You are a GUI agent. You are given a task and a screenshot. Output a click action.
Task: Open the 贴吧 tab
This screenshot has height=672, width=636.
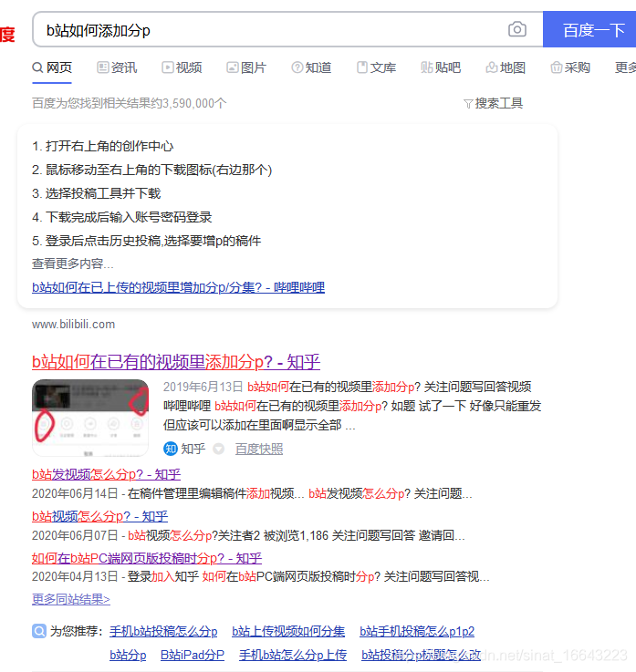(x=441, y=67)
